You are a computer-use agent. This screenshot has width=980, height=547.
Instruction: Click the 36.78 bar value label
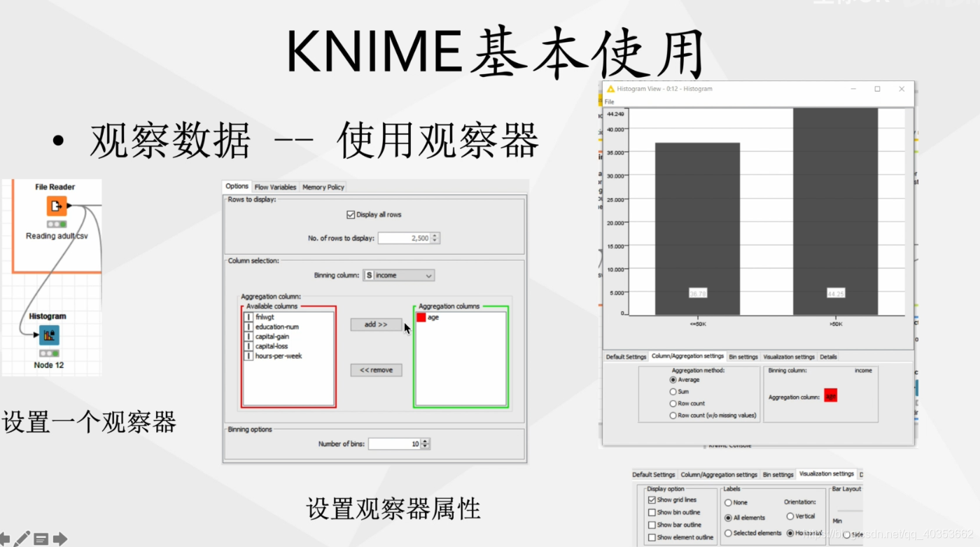click(x=697, y=293)
